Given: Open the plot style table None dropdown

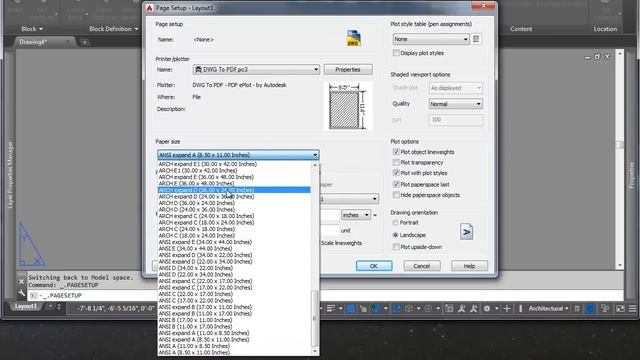Looking at the screenshot, I should pyautogui.click(x=431, y=39).
